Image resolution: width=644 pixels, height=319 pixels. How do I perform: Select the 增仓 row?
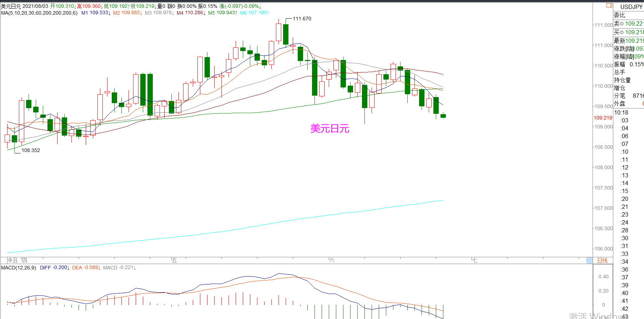coord(629,88)
